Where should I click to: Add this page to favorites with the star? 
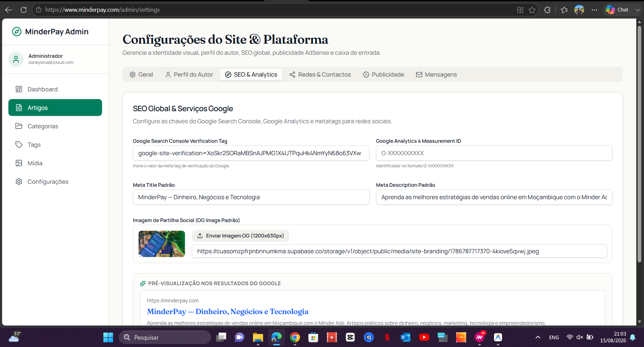(532, 10)
